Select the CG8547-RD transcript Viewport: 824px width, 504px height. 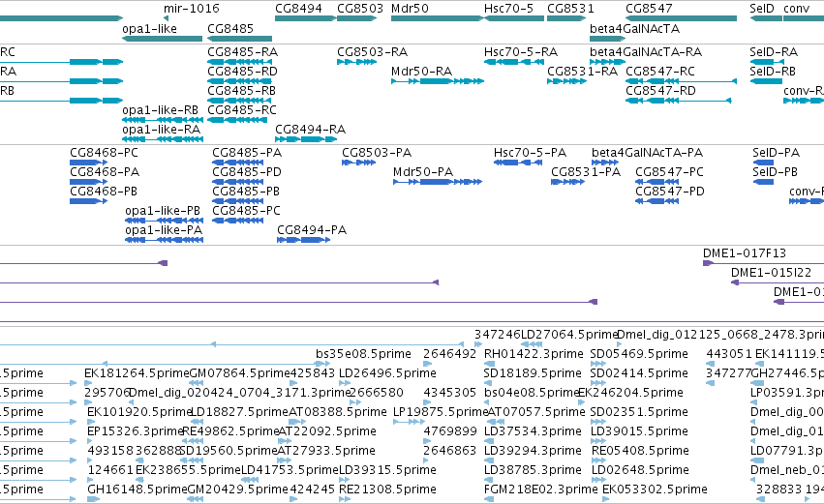(x=679, y=101)
